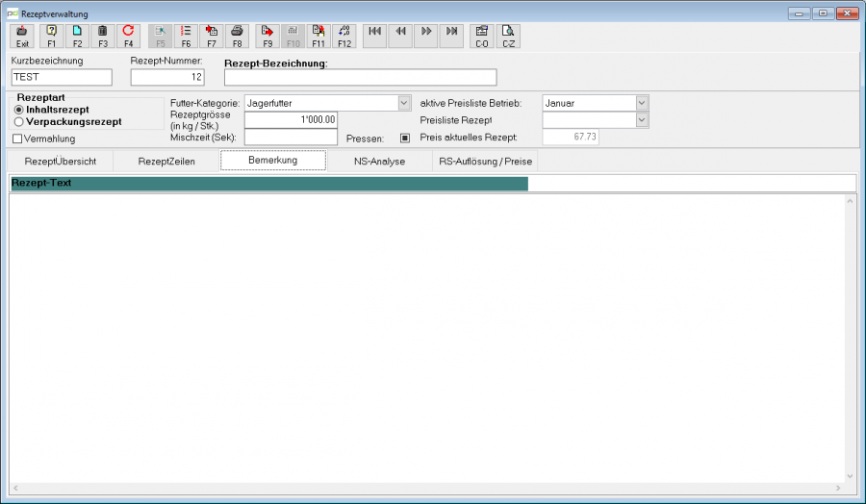
Task: Delete recipe using F3 trash icon
Action: pyautogui.click(x=103, y=37)
